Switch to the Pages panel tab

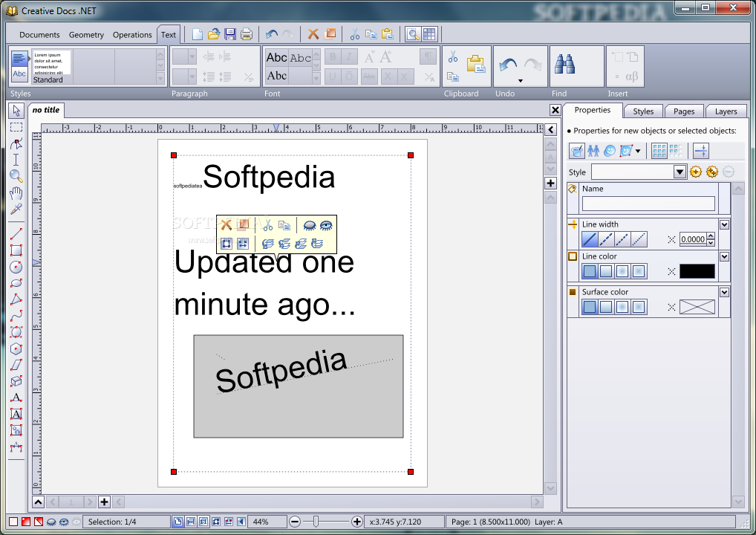(x=684, y=111)
